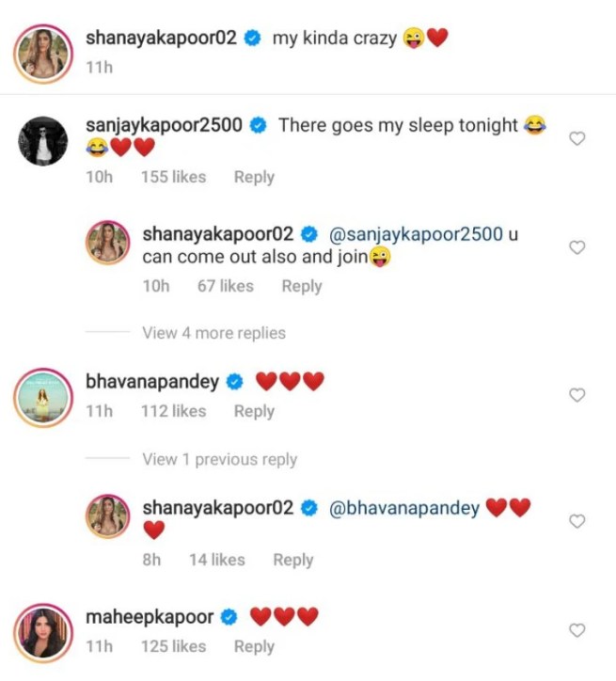Expand View 1 previous reply
Viewport: 616px width, 681px height.
point(219,459)
